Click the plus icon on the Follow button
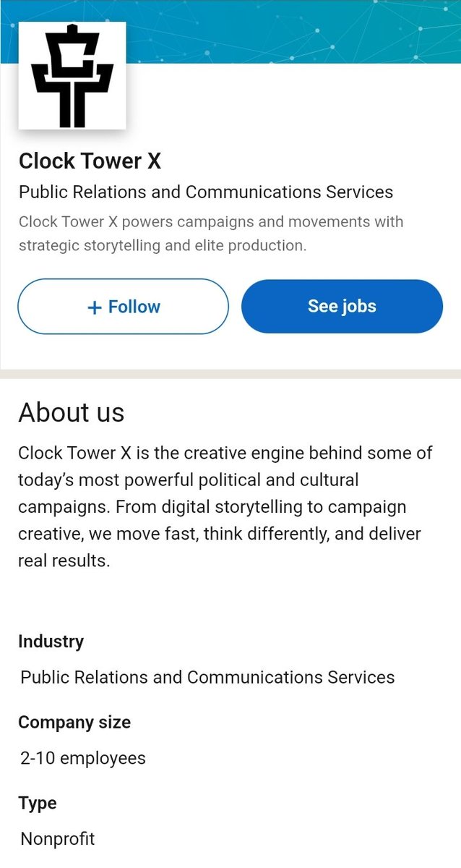Screen dimensions: 461x868 (x=94, y=307)
